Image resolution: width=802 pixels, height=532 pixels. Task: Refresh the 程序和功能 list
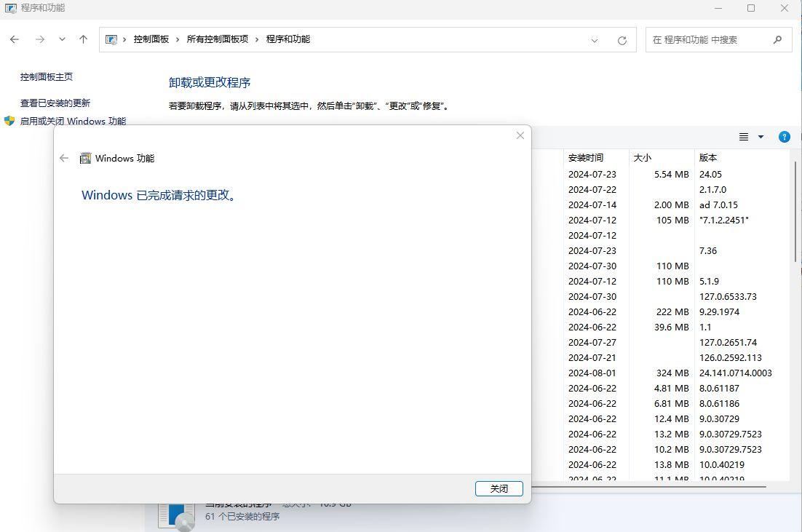point(622,41)
